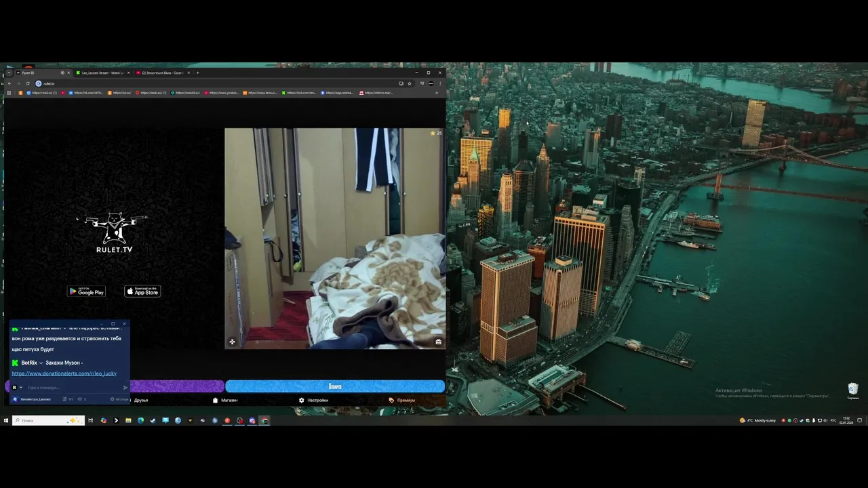Click the chat message input field
868x488 pixels.
[x=73, y=388]
